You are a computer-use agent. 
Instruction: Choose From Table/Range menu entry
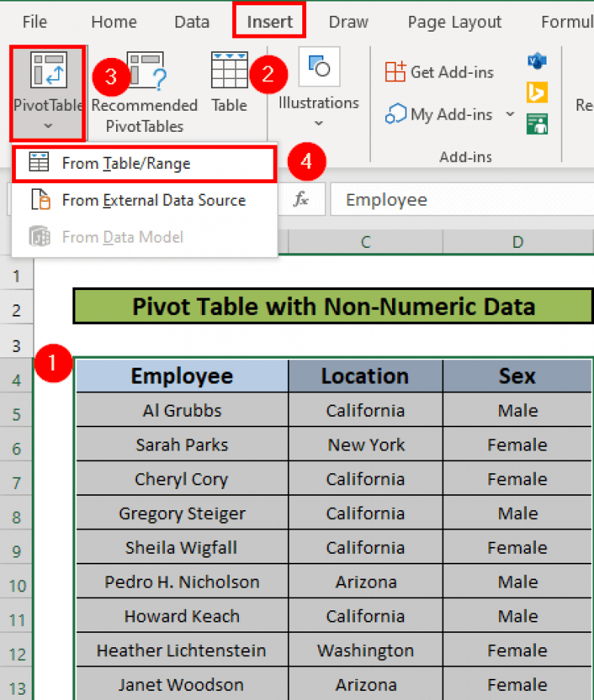pos(145,164)
